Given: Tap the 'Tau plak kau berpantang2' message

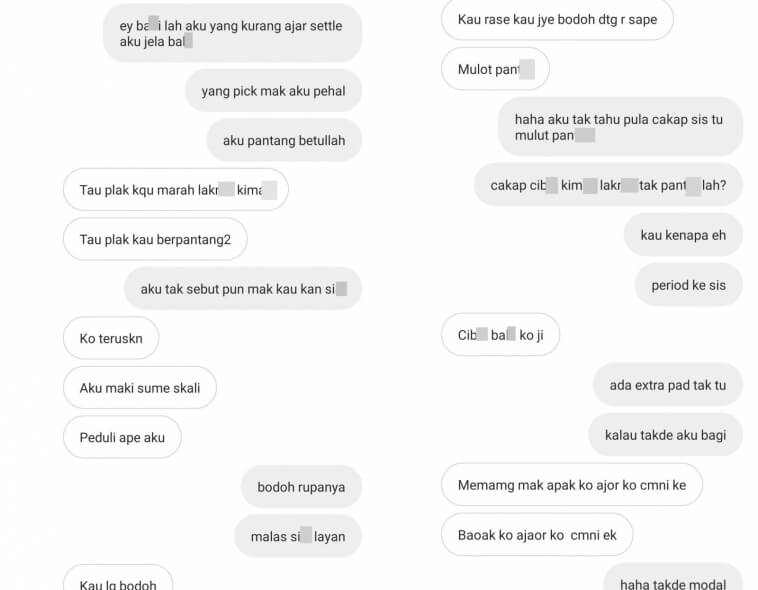Looking at the screenshot, I should [155, 239].
